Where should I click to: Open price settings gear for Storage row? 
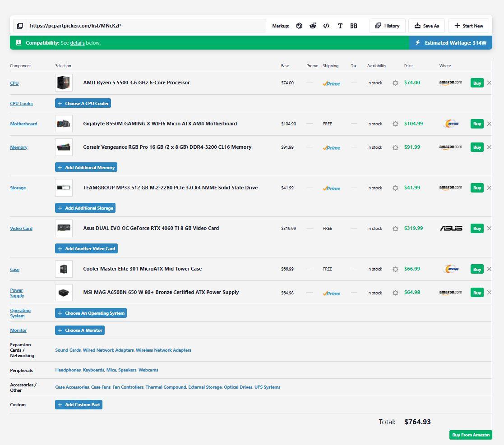[x=395, y=188]
